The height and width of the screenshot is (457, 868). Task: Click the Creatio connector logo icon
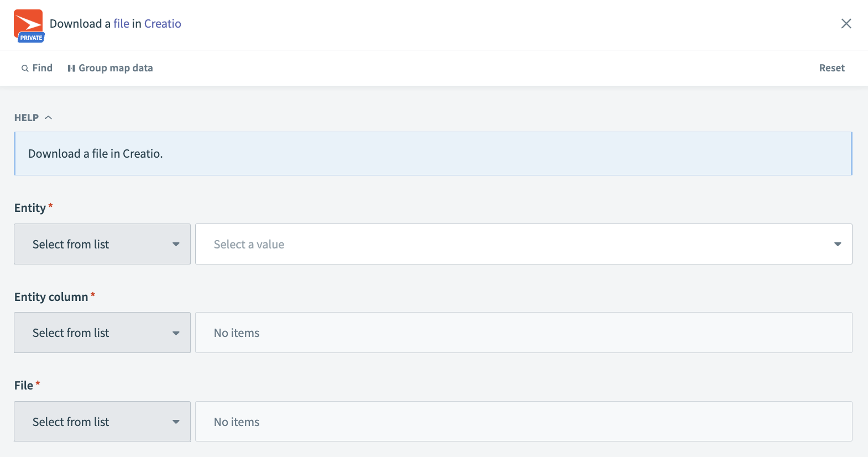(x=28, y=25)
